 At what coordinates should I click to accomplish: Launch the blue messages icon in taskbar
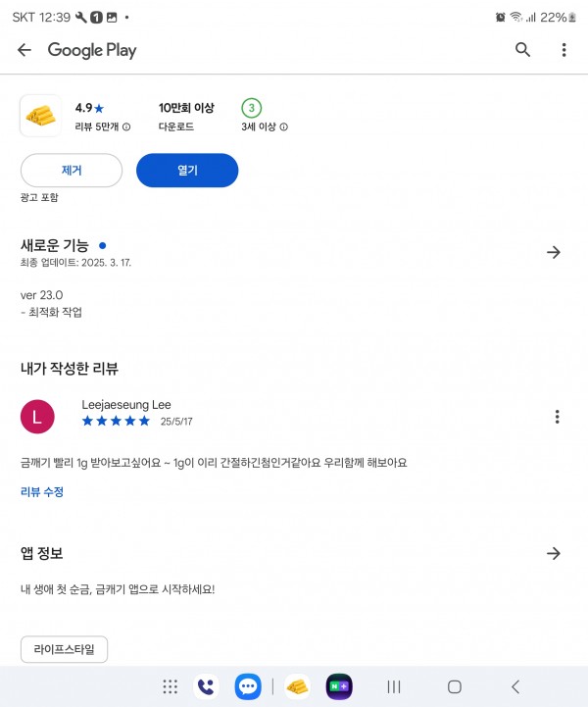coord(248,686)
